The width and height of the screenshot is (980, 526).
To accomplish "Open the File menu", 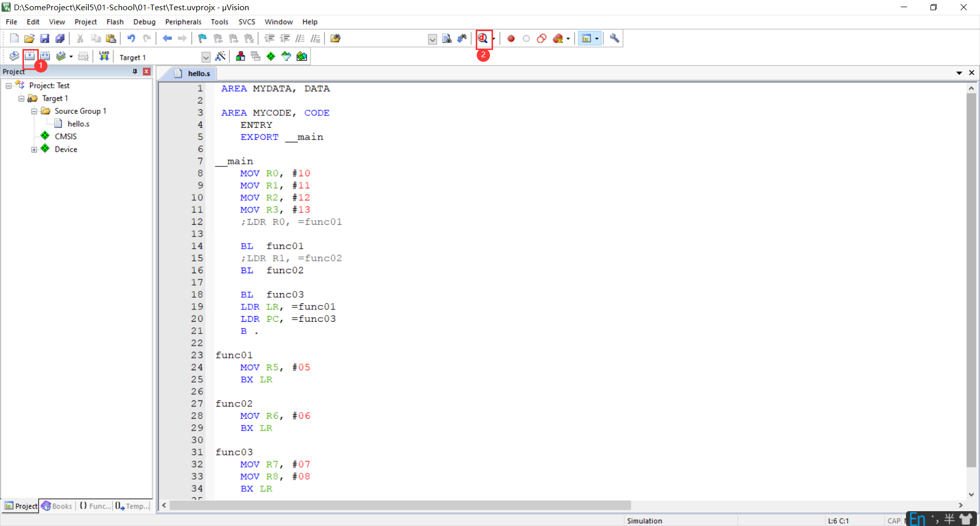I will coord(11,22).
